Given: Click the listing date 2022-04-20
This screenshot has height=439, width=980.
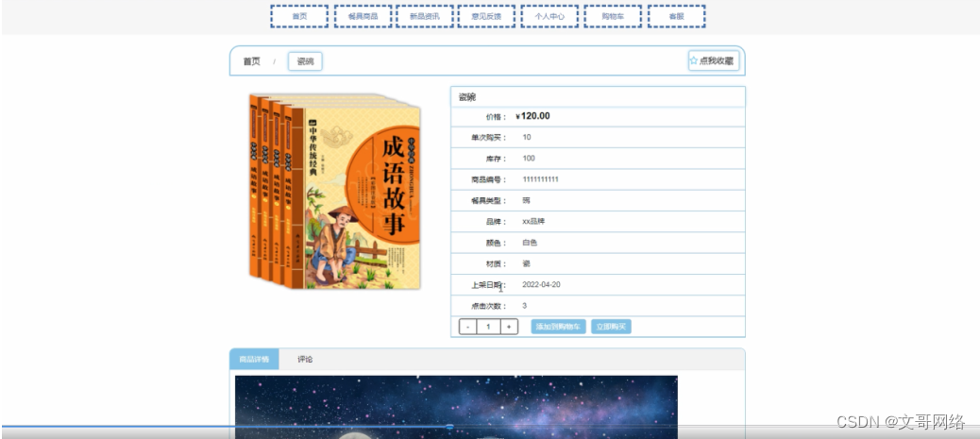Looking at the screenshot, I should point(541,284).
